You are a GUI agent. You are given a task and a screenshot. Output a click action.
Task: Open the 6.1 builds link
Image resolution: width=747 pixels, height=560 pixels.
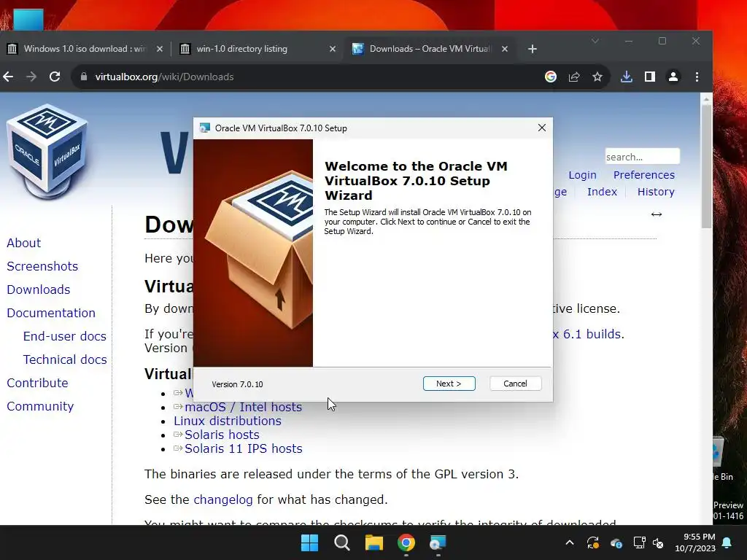coord(587,334)
